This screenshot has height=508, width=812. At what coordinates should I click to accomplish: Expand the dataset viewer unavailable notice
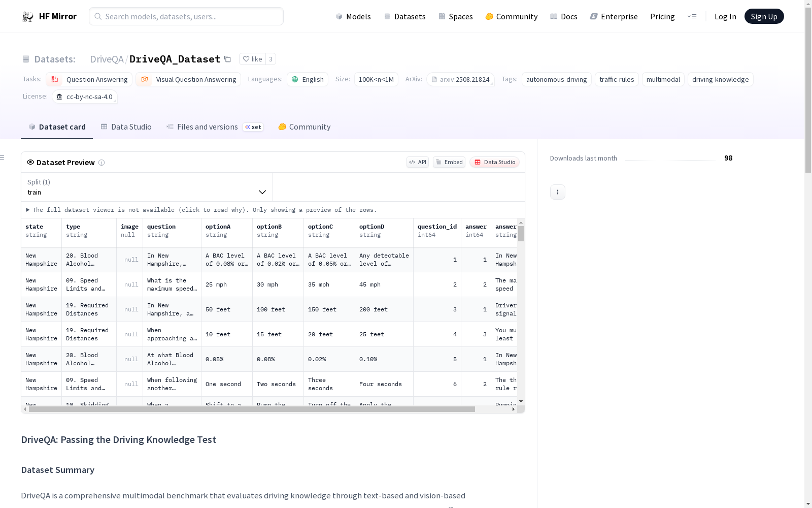[201, 210]
